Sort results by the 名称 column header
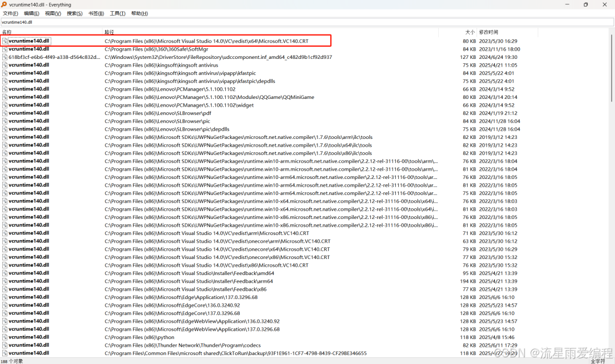 coord(51,32)
